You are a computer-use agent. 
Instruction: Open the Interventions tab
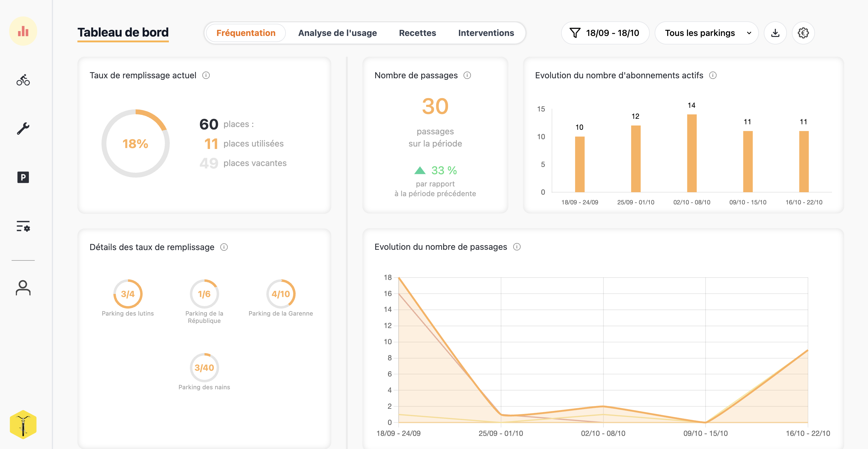coord(486,33)
